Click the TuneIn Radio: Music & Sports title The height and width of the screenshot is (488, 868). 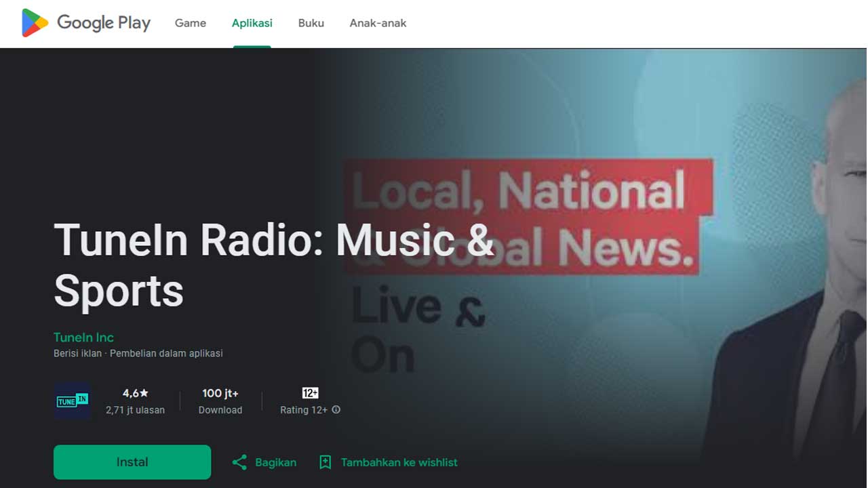click(274, 266)
